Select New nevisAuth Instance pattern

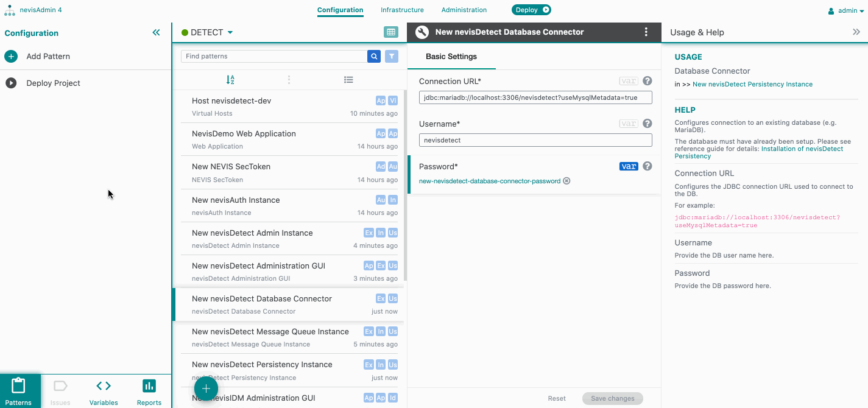tap(289, 206)
